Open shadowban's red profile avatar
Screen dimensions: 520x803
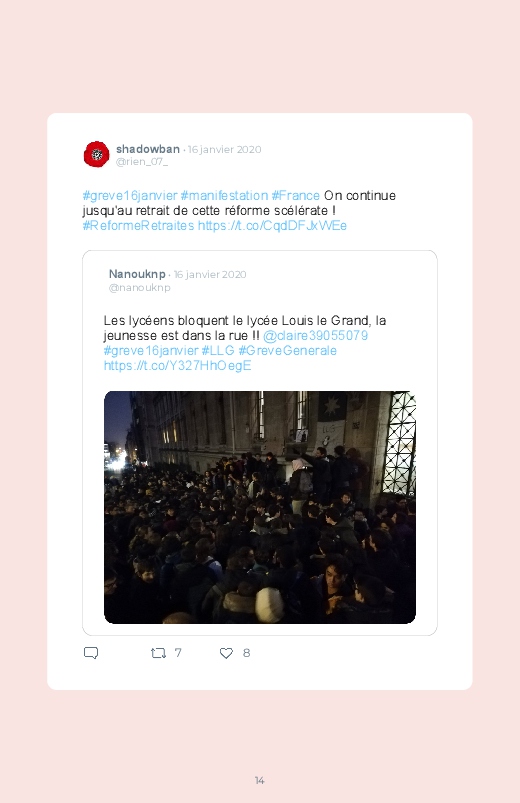coord(96,154)
